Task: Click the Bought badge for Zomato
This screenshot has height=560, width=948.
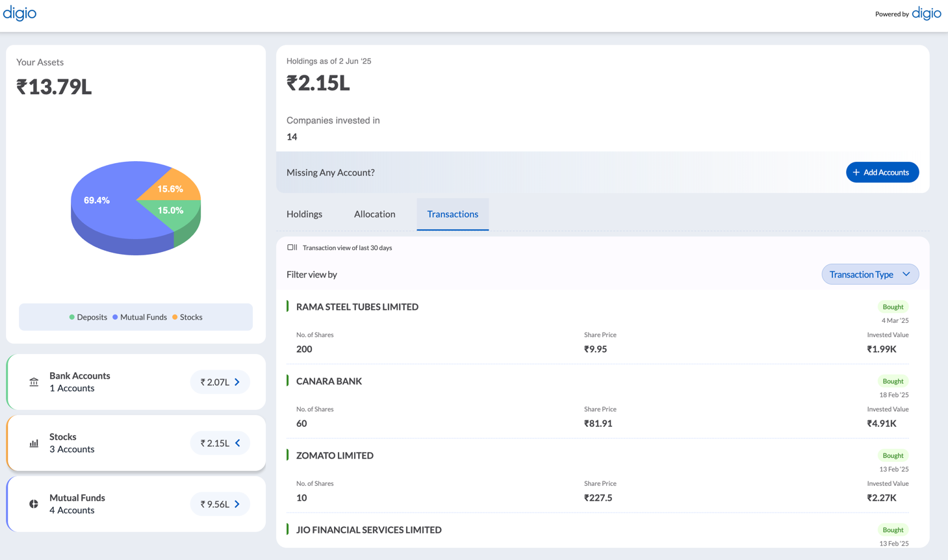Action: click(x=893, y=455)
